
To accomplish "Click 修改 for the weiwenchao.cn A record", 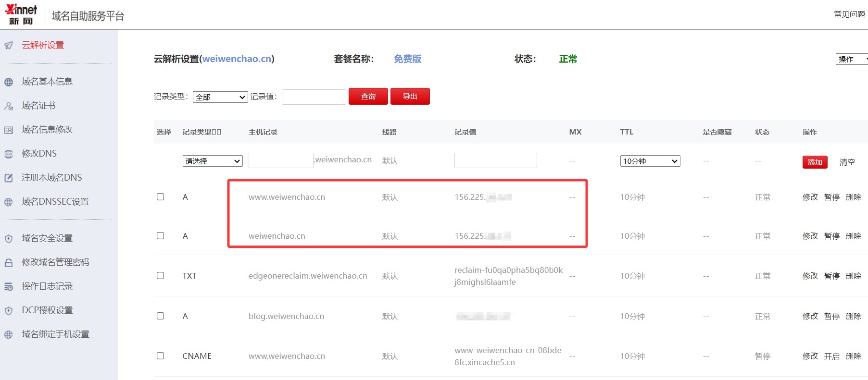I will click(810, 236).
